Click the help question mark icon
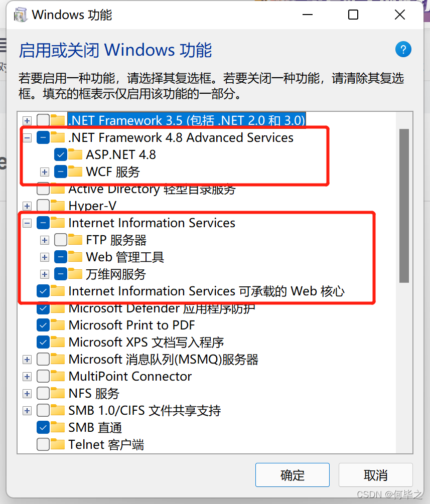The height and width of the screenshot is (504, 430). (403, 49)
